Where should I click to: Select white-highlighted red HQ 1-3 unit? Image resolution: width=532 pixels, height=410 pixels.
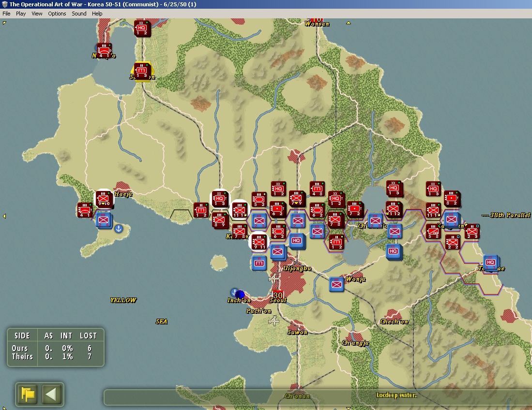coord(219,199)
